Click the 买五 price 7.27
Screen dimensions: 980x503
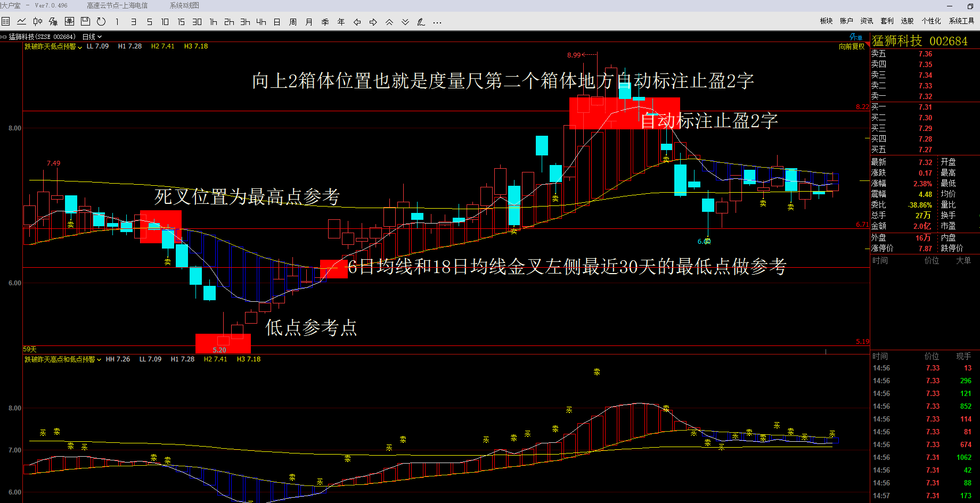pos(926,150)
